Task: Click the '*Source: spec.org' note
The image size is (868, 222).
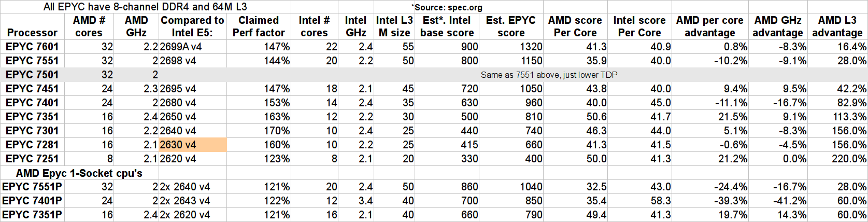Action: (447, 7)
